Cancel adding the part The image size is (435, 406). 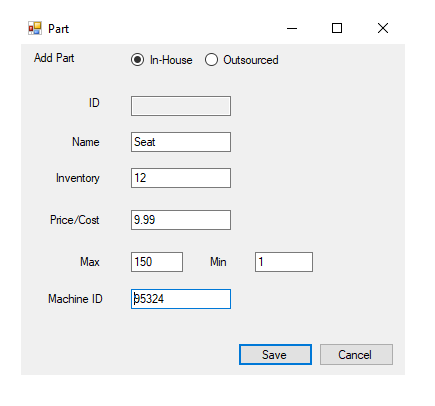(x=356, y=355)
